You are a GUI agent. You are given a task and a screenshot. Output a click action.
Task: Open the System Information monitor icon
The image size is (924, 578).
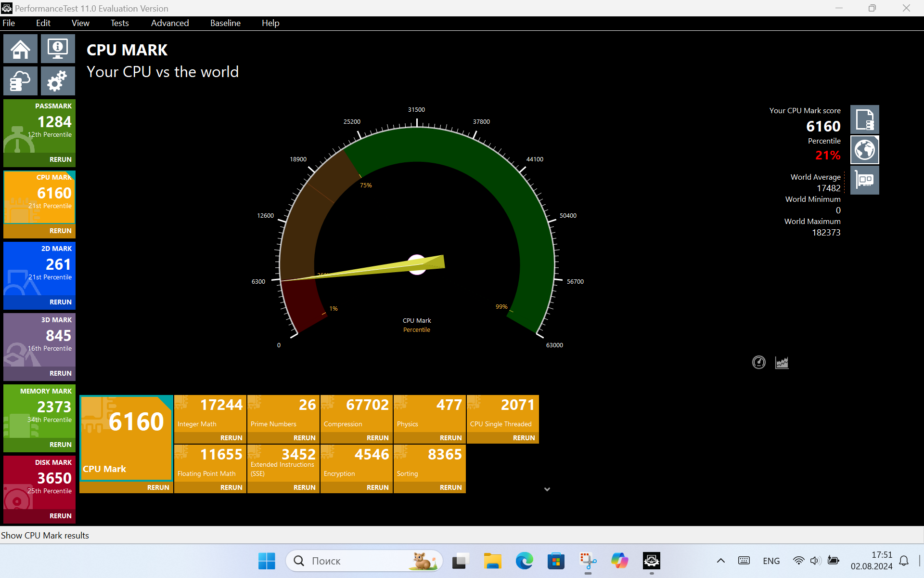[x=58, y=49]
